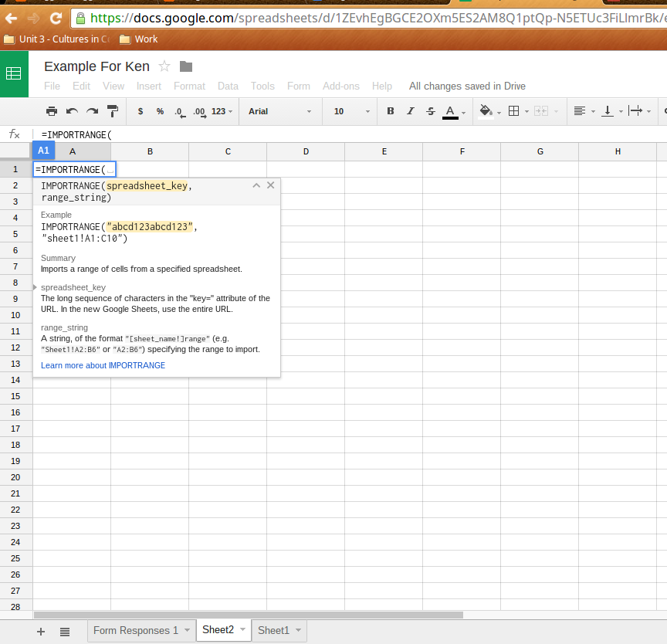Open more number formats 123 dropdown
667x644 pixels.
[222, 111]
